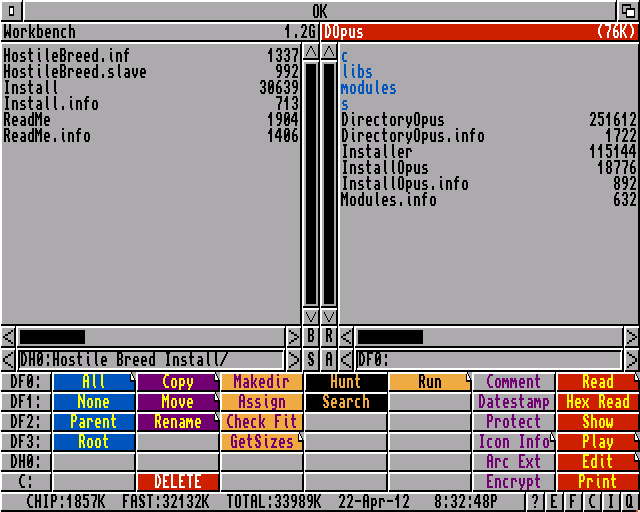Click the Q quit icon in status bar
Viewport: 640px width, 512px height.
(x=629, y=502)
